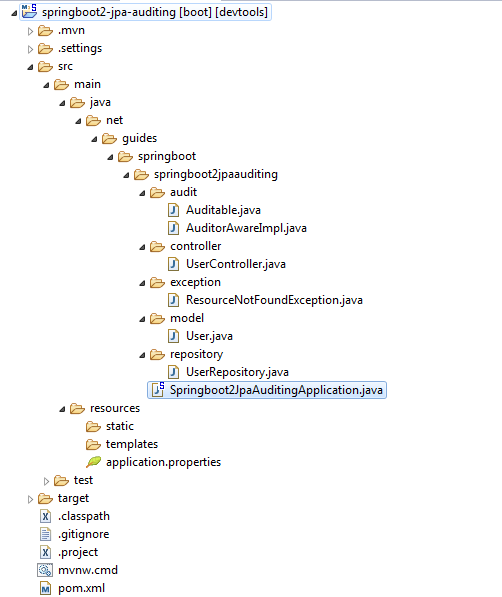Click the Springboot2JpaAuditingApplication.java class icon
The height and width of the screenshot is (597, 502).
pos(158,390)
